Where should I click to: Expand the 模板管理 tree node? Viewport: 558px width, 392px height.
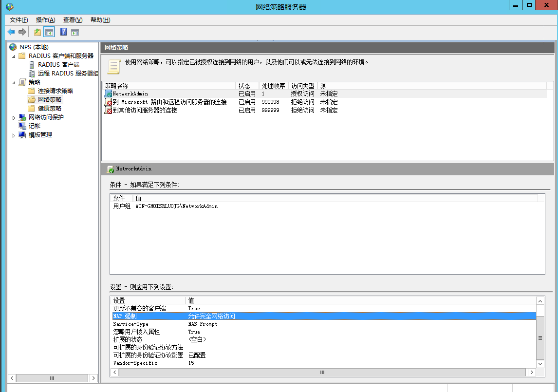tap(14, 135)
